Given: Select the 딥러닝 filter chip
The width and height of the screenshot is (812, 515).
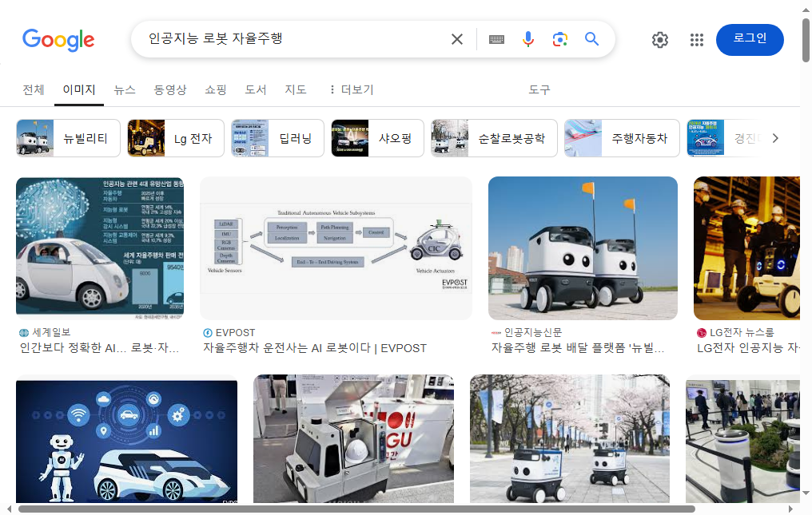Looking at the screenshot, I should (277, 138).
